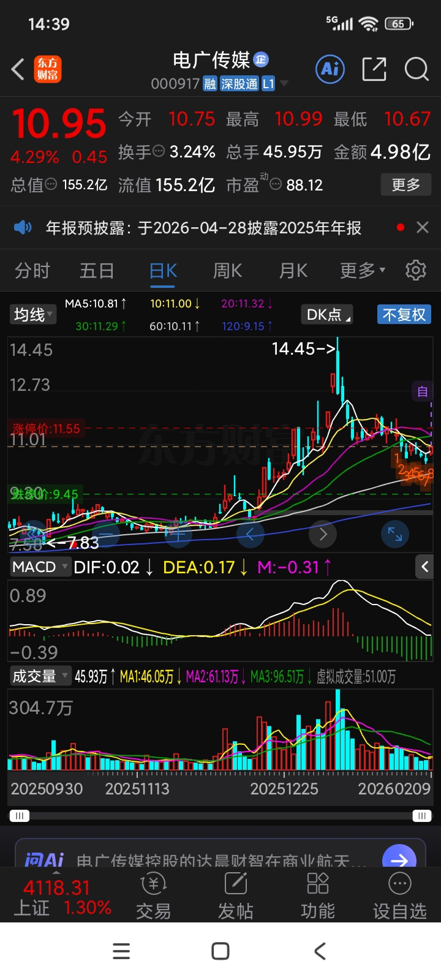Select the 日K tab
This screenshot has width=441, height=980.
pyautogui.click(x=163, y=270)
